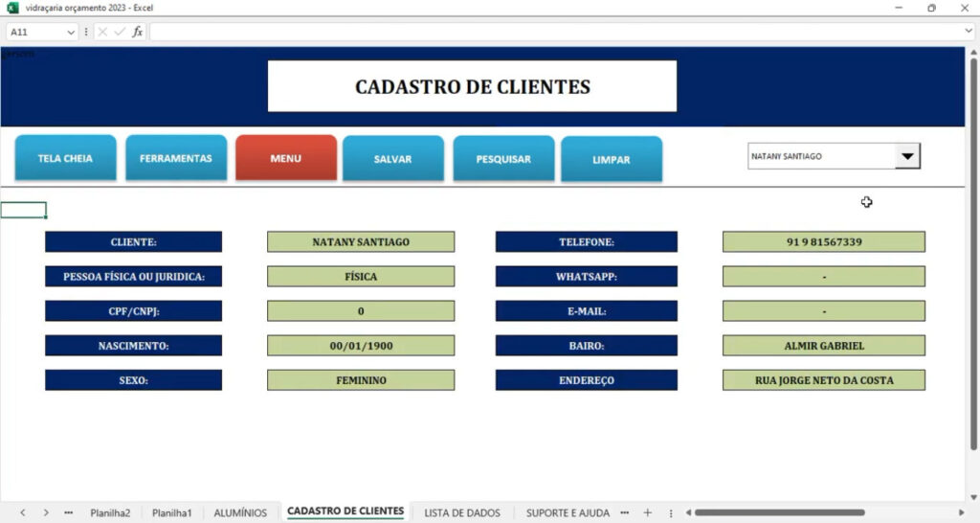The image size is (980, 523).
Task: Click the CLIENTE name field NATANY SANTIAGO
Action: (x=360, y=242)
